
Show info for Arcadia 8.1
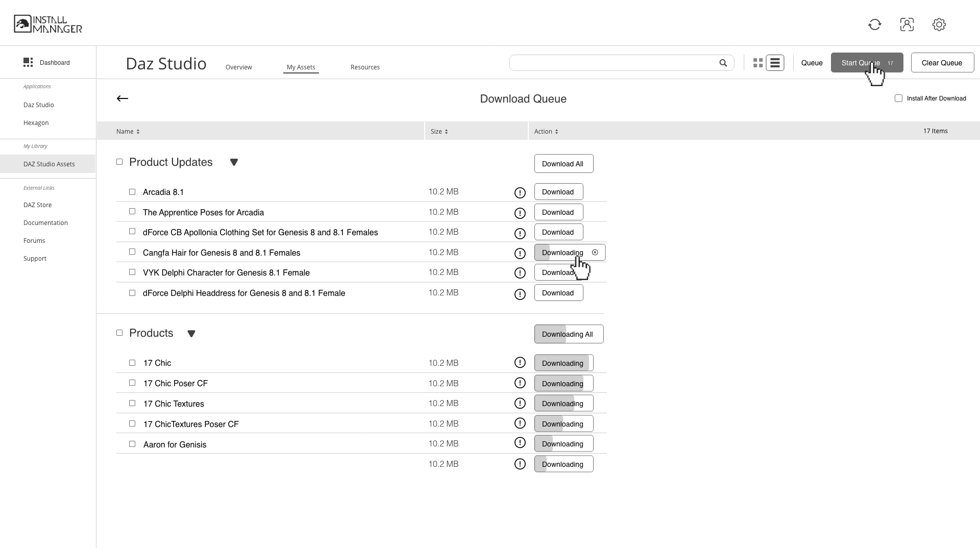point(520,193)
